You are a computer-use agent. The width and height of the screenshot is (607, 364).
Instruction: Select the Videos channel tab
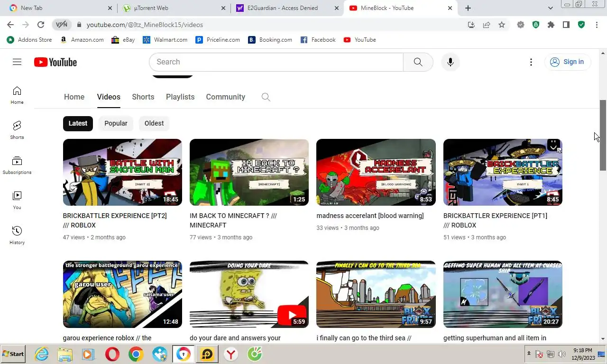tap(109, 97)
